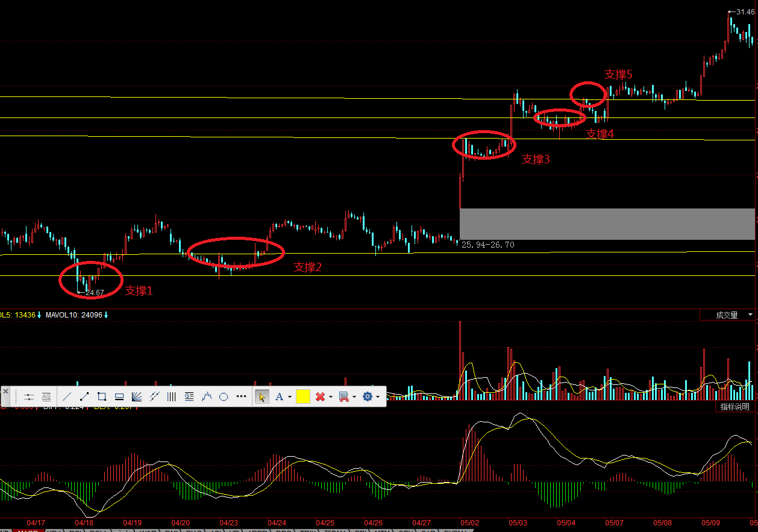Select the grey gap rectangle drawing

[607, 224]
